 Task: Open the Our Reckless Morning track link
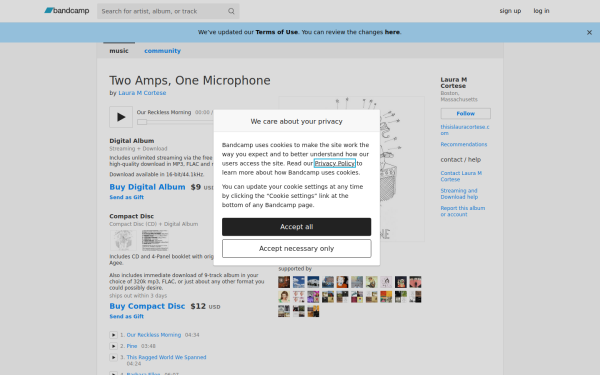[154, 335]
